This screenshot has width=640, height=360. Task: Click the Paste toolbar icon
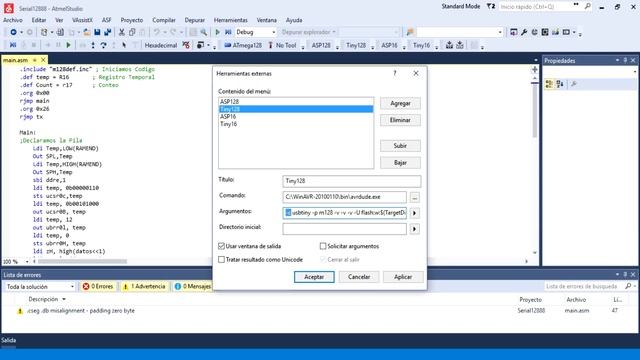tap(142, 32)
